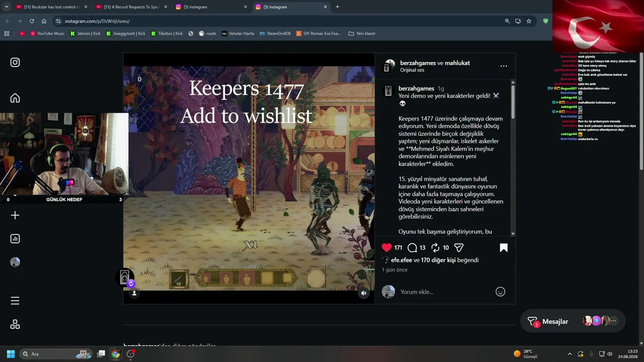Open the taskbar volume speaker icon

coord(609,354)
